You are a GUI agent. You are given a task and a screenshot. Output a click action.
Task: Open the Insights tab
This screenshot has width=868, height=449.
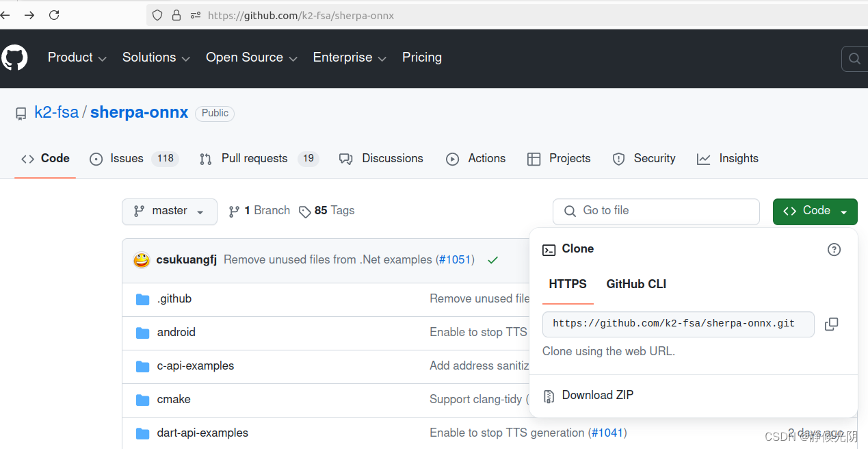727,159
